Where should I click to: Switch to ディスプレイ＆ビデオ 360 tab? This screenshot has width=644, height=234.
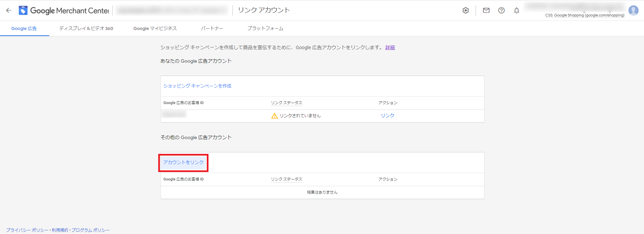click(x=86, y=29)
